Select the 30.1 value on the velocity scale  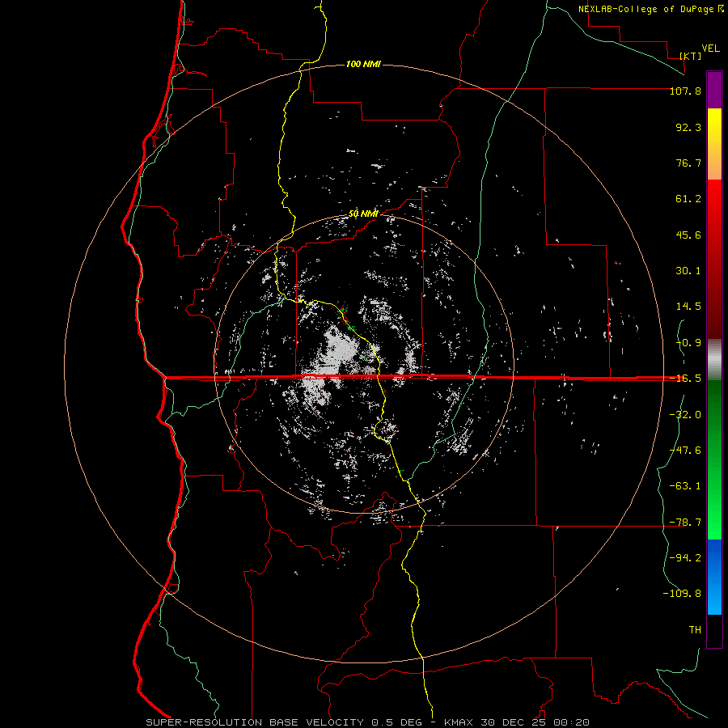[x=688, y=271]
